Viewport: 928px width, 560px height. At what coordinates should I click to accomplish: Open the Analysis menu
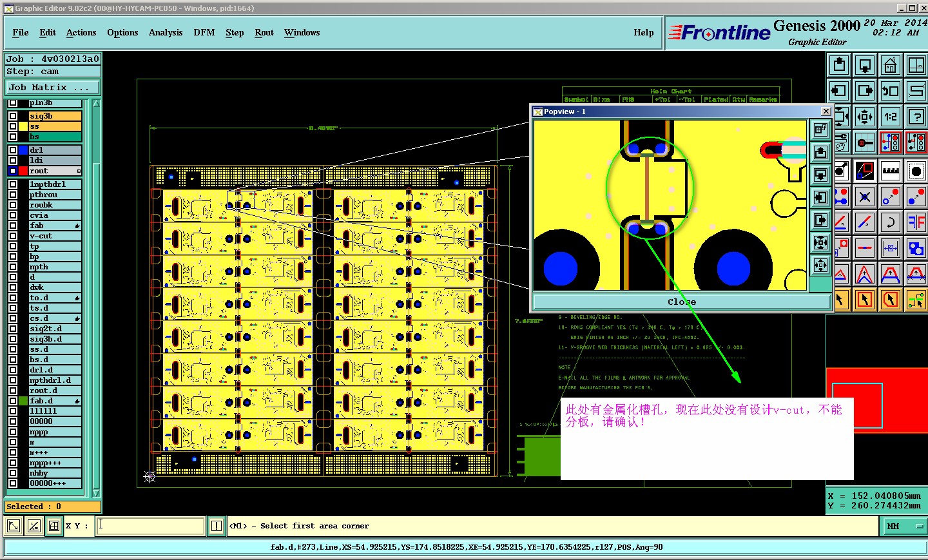click(166, 33)
